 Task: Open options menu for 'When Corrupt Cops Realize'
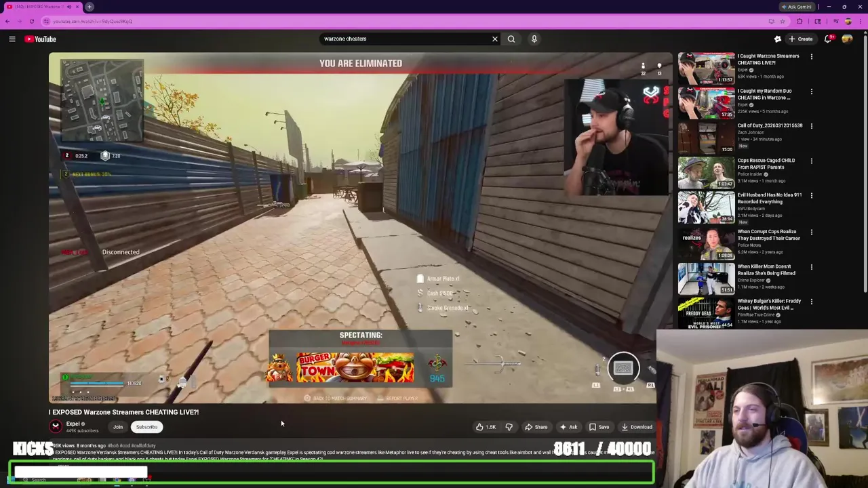pyautogui.click(x=811, y=232)
